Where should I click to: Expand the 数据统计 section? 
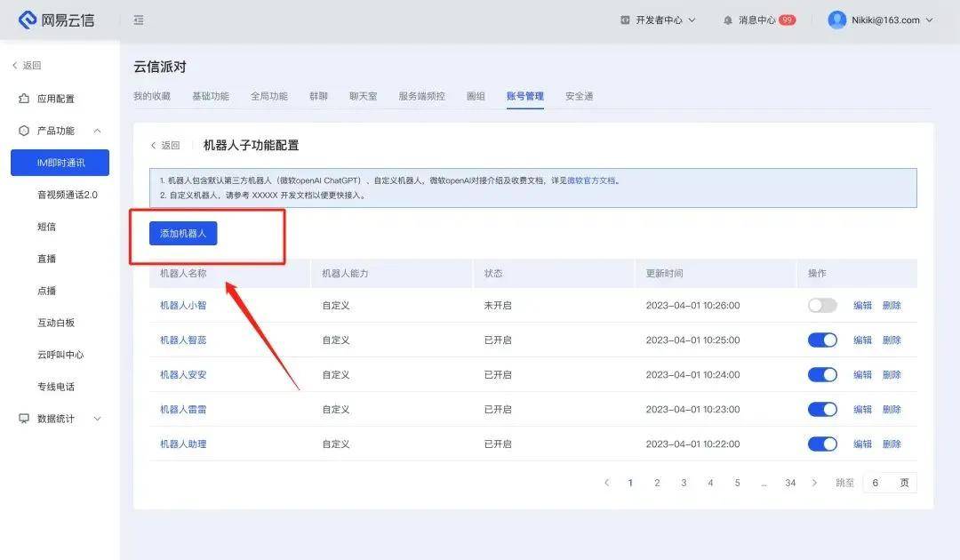57,418
